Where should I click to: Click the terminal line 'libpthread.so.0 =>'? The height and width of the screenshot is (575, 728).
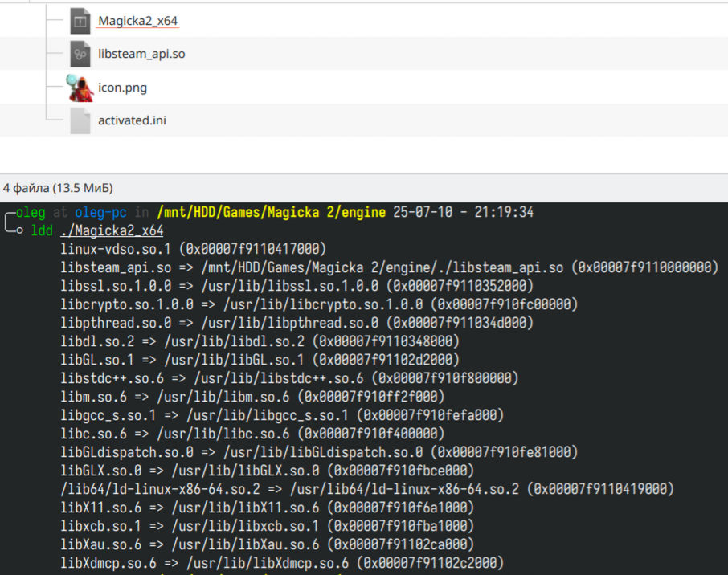pos(297,323)
